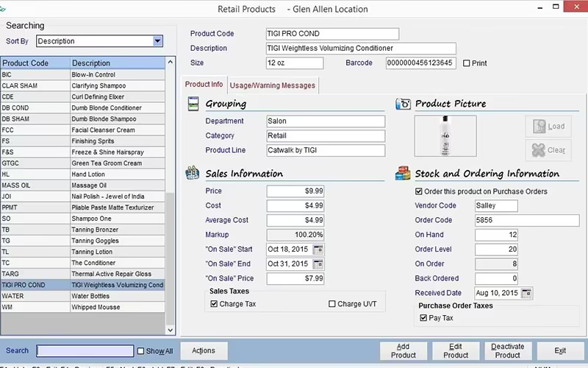Select the Curl Defining Elixer row
Viewport: 588px width, 368px height.
coord(82,97)
